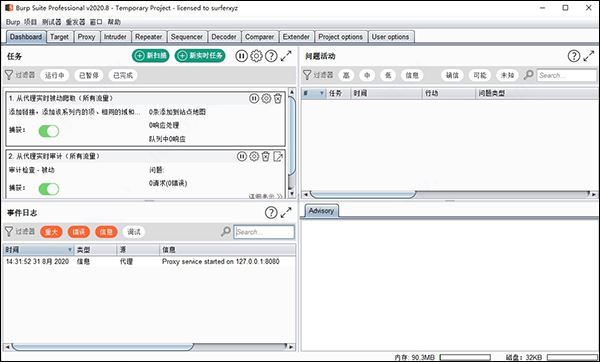The image size is (600, 362).
Task: Open the event log filter funnel
Action: point(9,232)
